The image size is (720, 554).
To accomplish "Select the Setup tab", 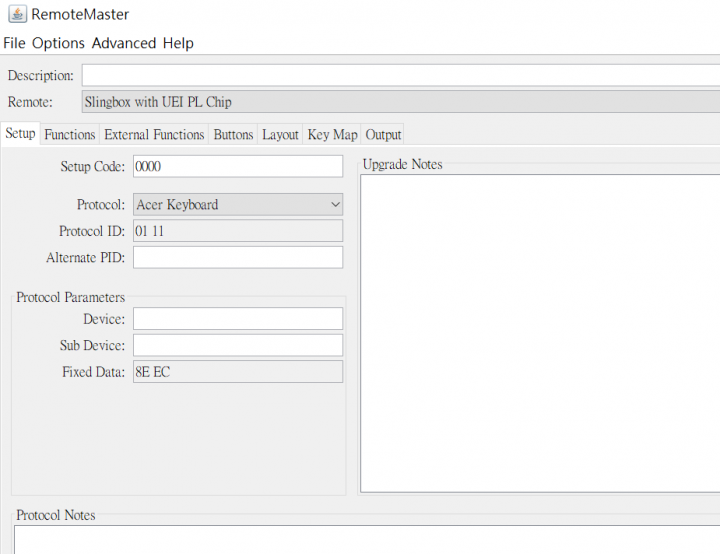I will point(20,134).
